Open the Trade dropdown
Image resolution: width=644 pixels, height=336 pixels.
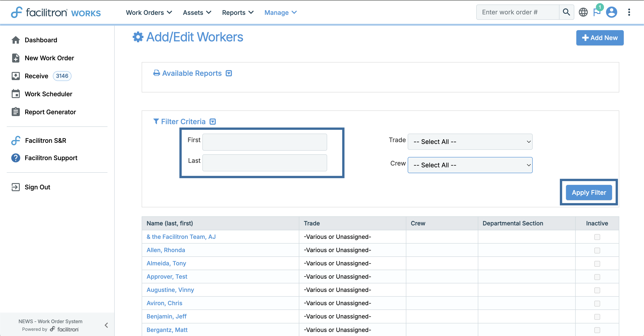click(470, 141)
